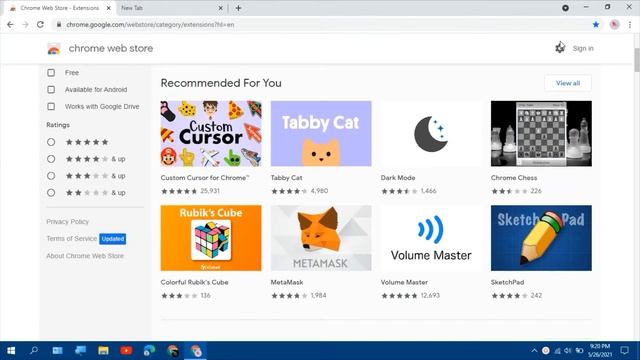Click the taskbar clock showing 9:20 PM
The height and width of the screenshot is (360, 640).
[x=600, y=350]
